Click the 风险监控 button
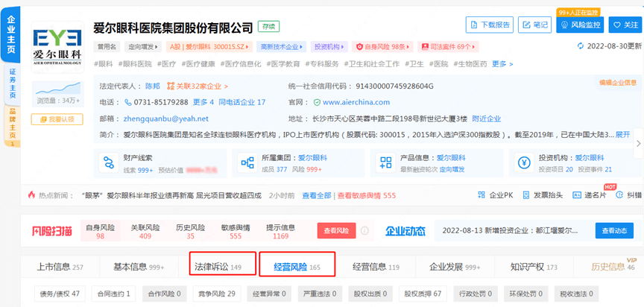644x307 pixels. coord(580,25)
